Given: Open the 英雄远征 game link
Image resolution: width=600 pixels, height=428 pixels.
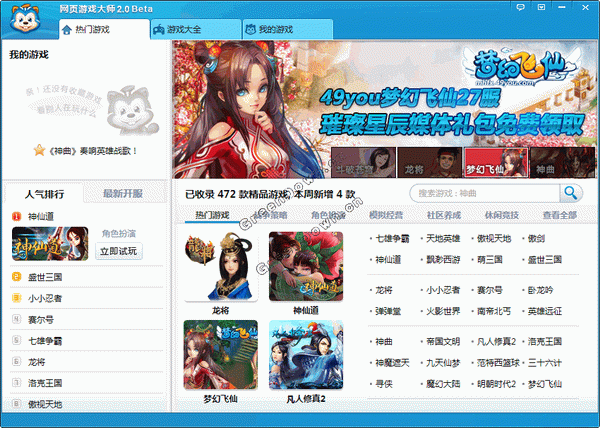Looking at the screenshot, I should [x=545, y=311].
